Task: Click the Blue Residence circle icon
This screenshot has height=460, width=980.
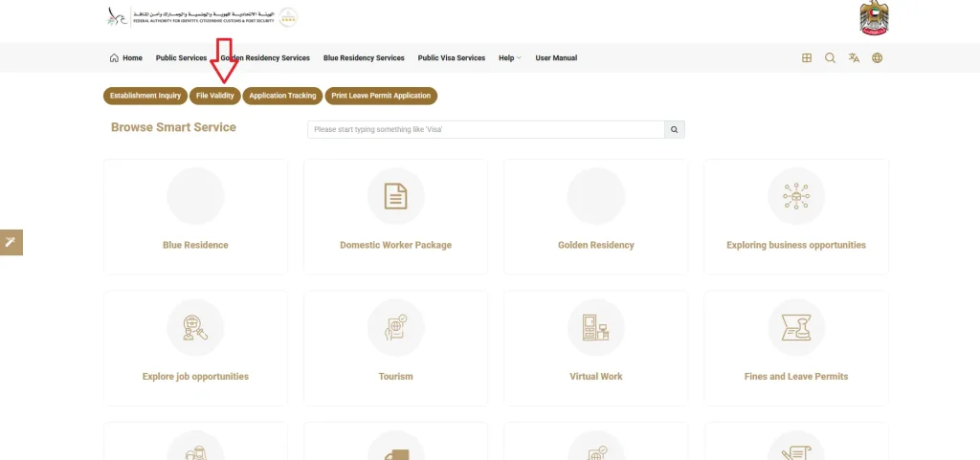Action: (x=195, y=197)
